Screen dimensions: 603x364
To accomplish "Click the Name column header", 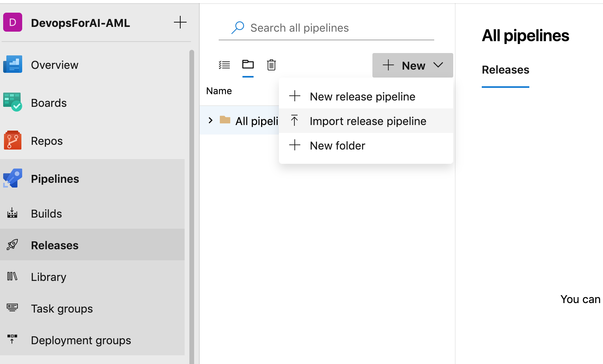I will coord(219,91).
